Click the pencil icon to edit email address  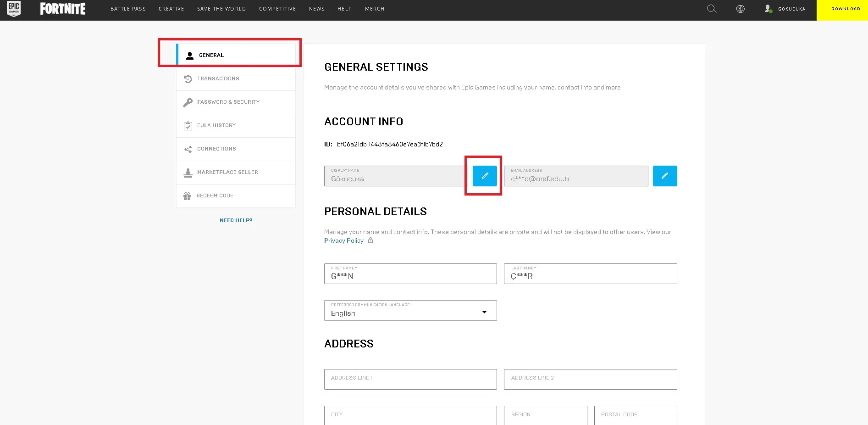coord(664,176)
